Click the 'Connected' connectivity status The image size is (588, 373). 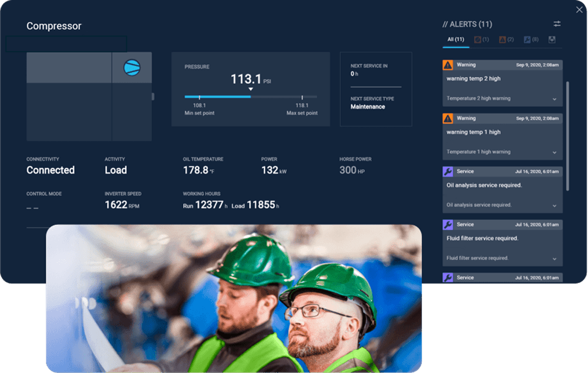pyautogui.click(x=51, y=170)
